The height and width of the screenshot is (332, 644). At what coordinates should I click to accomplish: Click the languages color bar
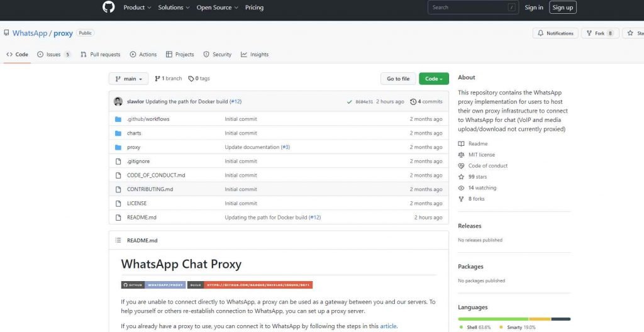(514, 319)
